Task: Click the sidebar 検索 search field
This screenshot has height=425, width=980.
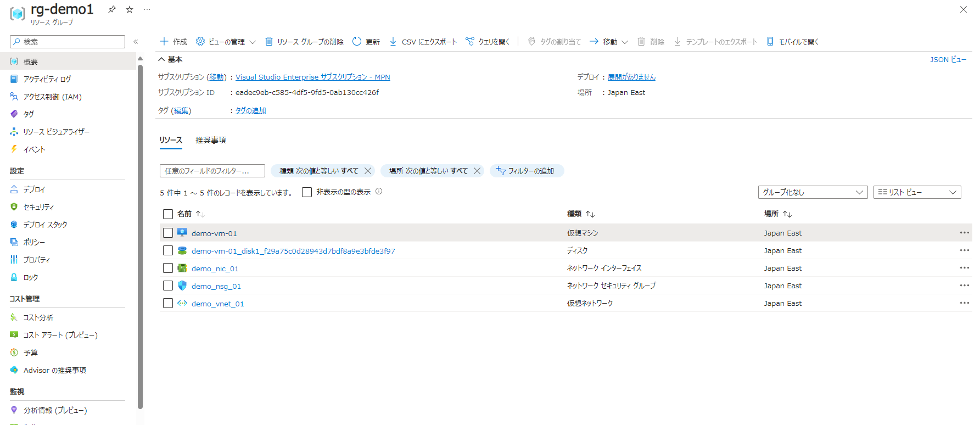Action: pos(68,42)
